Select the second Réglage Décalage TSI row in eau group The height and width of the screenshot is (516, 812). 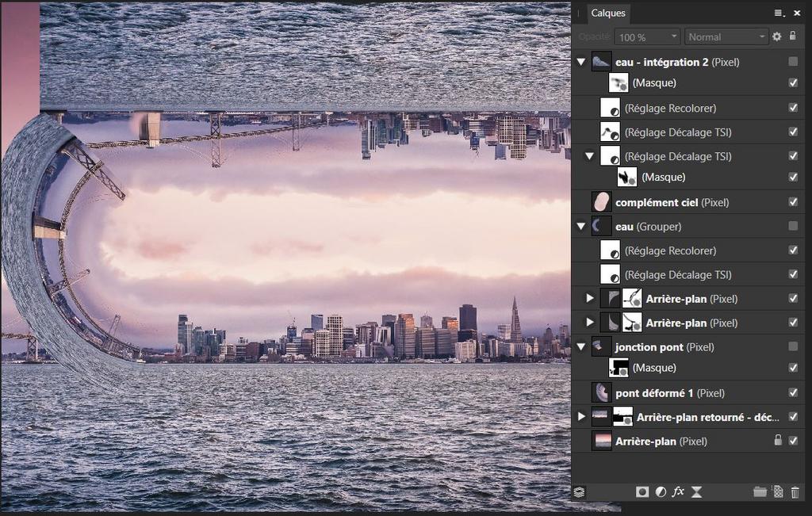[x=688, y=274]
